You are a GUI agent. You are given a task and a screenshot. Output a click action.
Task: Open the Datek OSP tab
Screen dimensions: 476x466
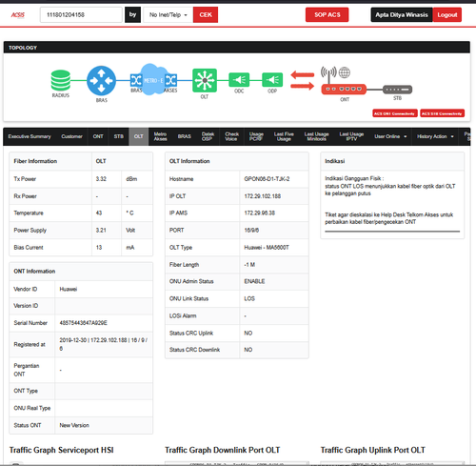click(208, 136)
